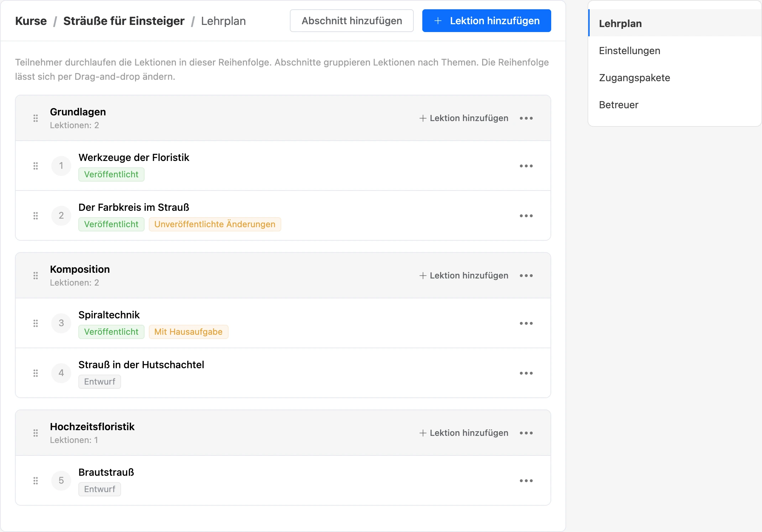Open three-dot menu for Hochzeitsfloristik section

[x=526, y=433]
